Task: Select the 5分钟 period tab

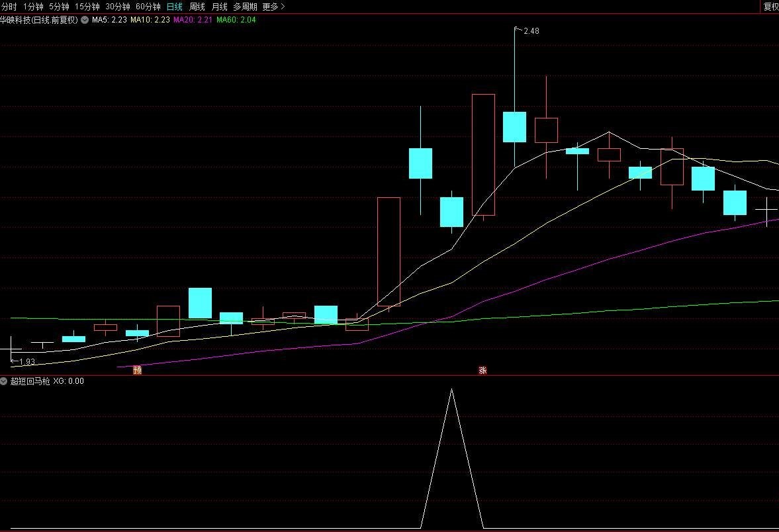Action: [x=59, y=7]
